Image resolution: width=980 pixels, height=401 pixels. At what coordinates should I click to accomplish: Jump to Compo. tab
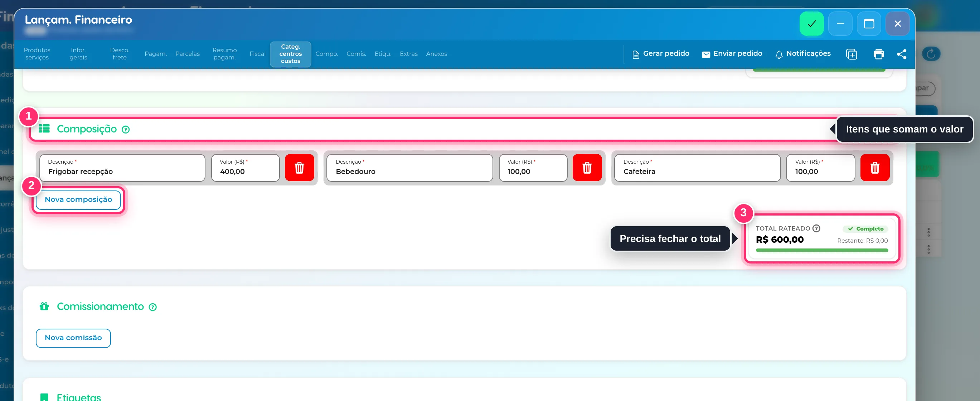(x=326, y=54)
